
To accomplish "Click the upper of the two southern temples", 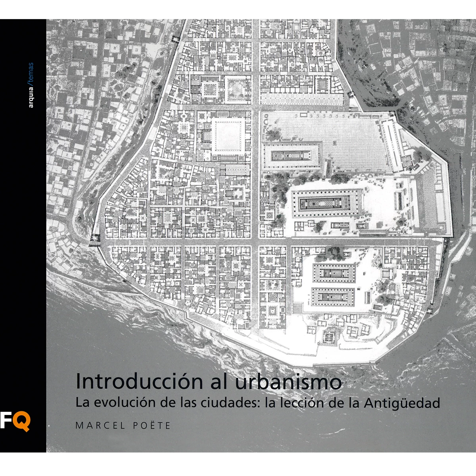I will click(334, 273).
